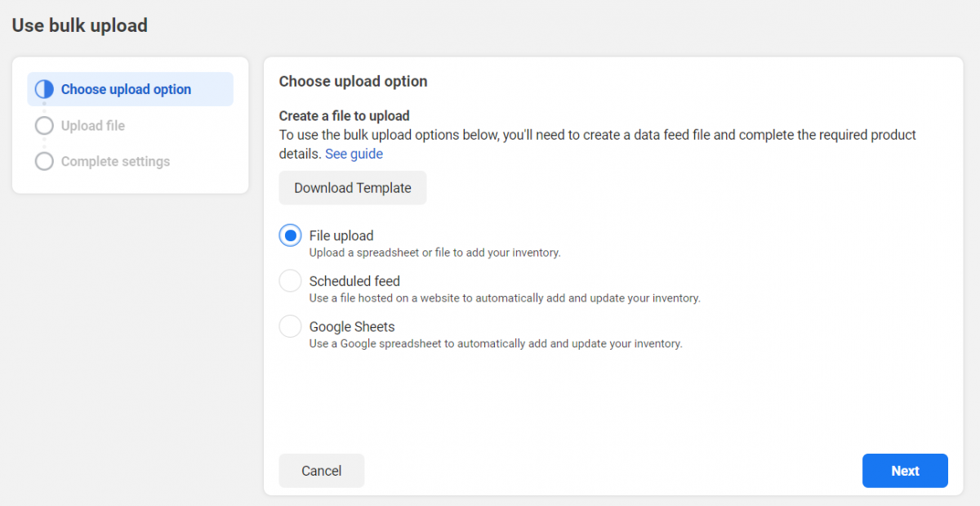Viewport: 980px width, 506px height.
Task: Click the File upload option label text
Action: 341,235
